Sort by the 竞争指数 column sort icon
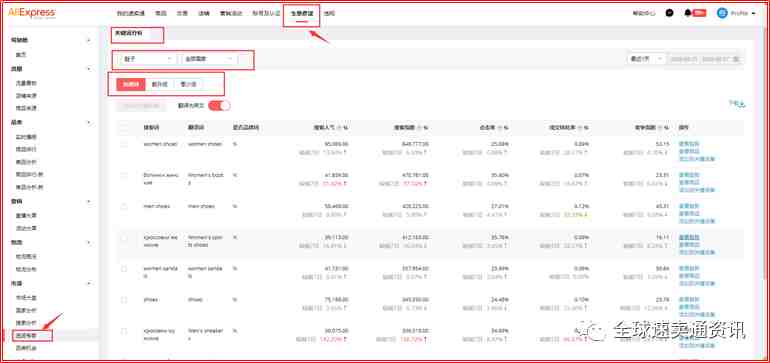Screen dimensions: 770x363 [x=660, y=128]
